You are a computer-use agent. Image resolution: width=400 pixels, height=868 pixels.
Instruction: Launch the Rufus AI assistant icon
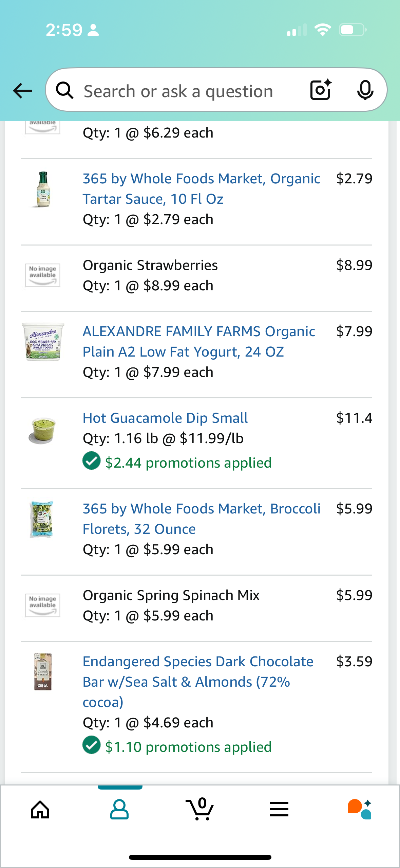tap(359, 810)
